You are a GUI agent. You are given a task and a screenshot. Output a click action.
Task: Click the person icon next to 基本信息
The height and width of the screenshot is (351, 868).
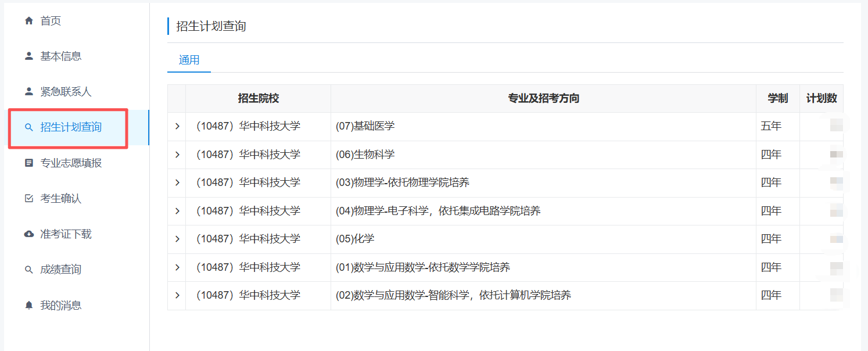coord(29,56)
